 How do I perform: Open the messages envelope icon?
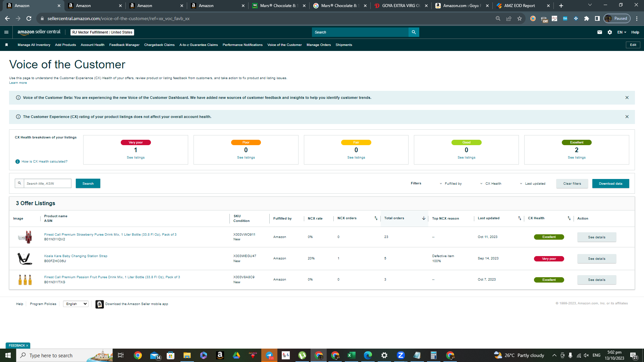(x=600, y=32)
